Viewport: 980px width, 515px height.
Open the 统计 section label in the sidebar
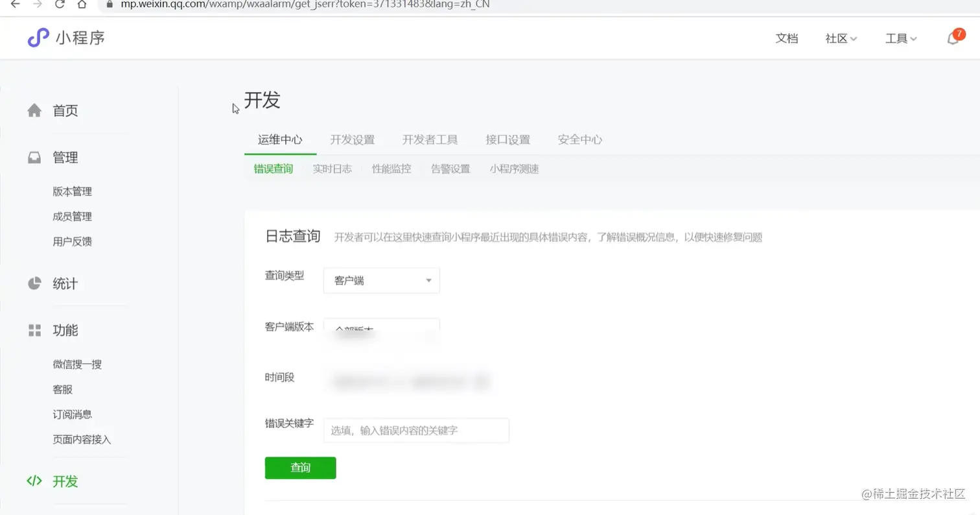pyautogui.click(x=65, y=283)
